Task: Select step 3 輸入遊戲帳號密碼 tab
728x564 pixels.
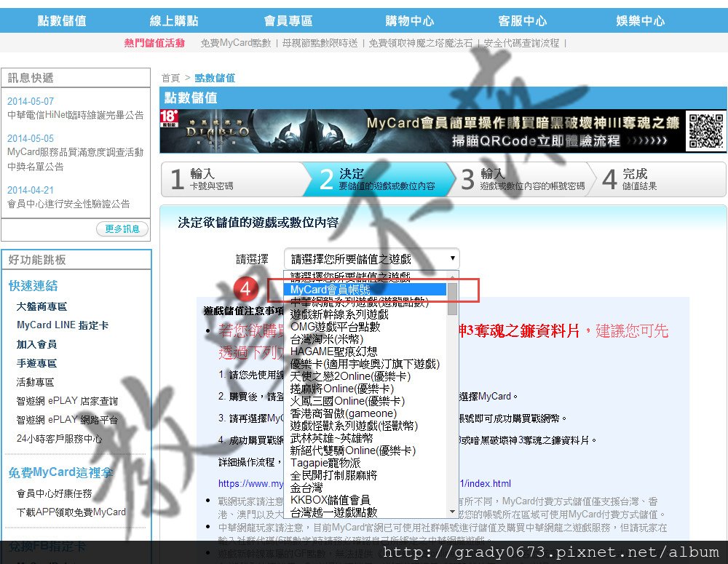Action: [523, 179]
